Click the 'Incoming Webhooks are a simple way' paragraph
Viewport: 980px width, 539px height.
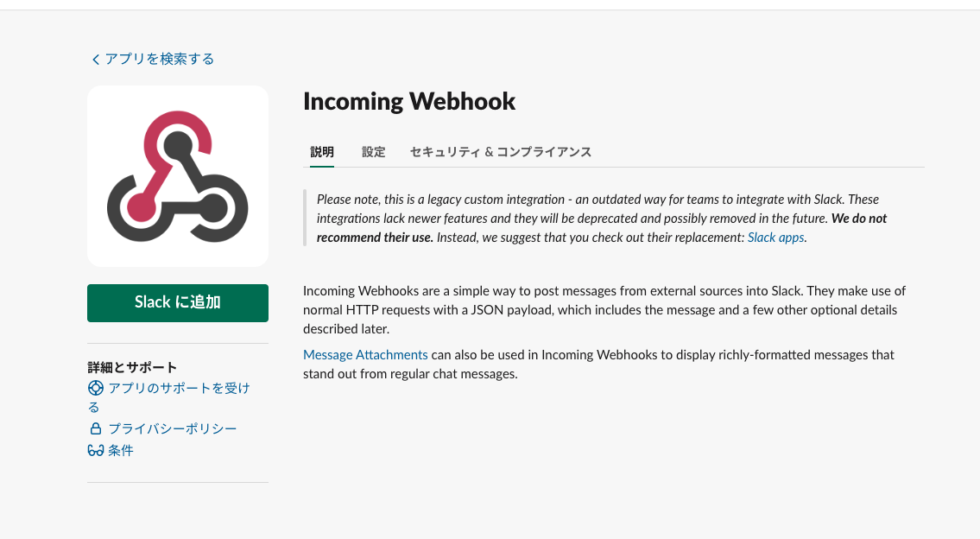point(604,310)
